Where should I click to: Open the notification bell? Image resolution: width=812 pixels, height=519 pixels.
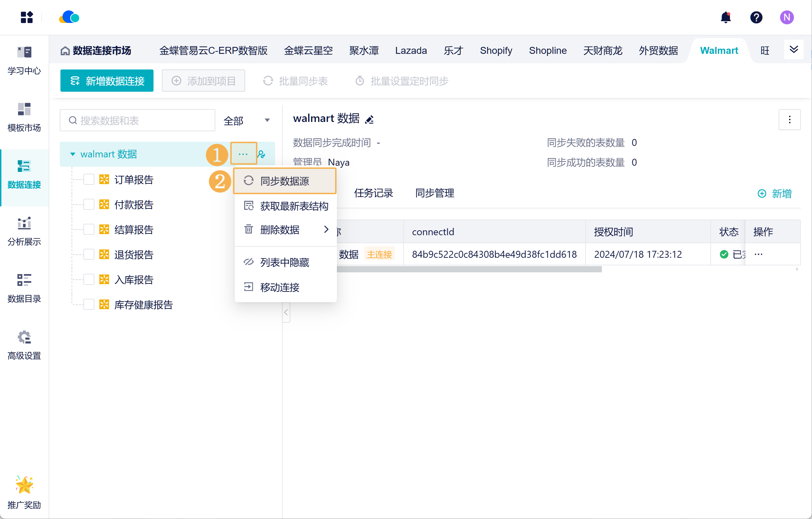tap(726, 17)
